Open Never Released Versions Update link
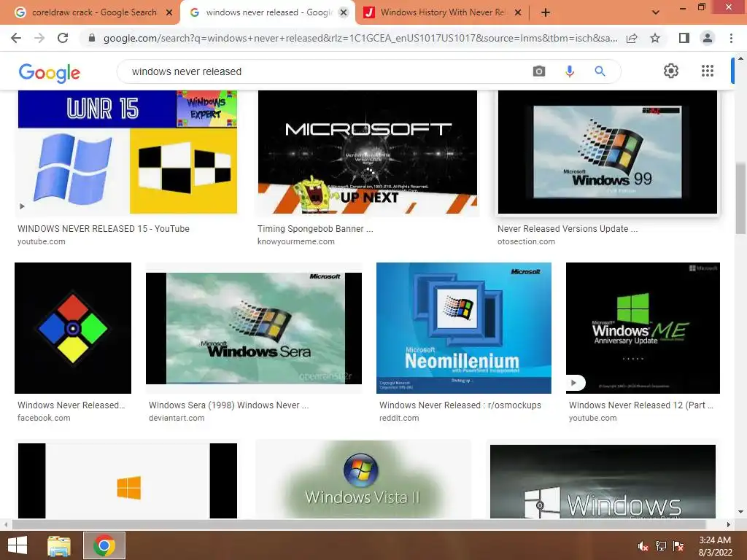 click(568, 228)
